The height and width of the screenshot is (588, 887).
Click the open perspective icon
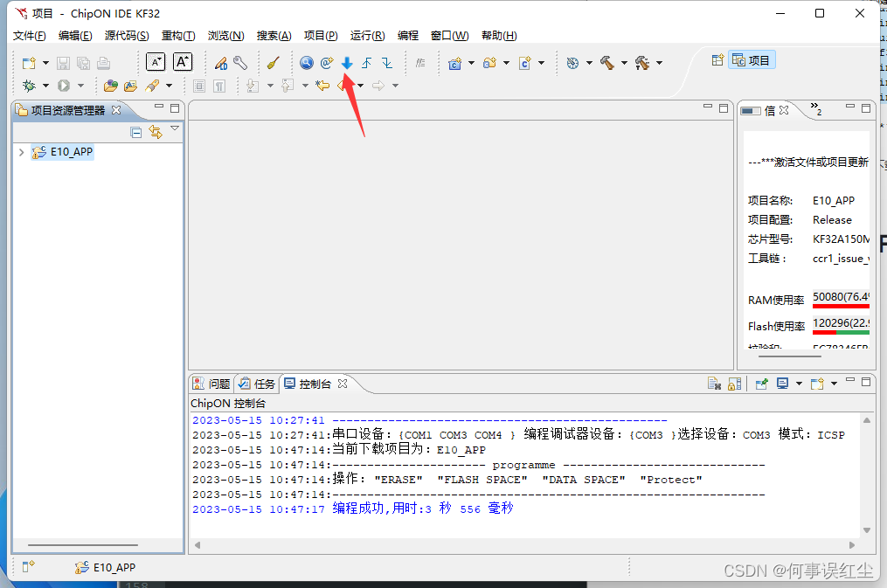click(717, 60)
